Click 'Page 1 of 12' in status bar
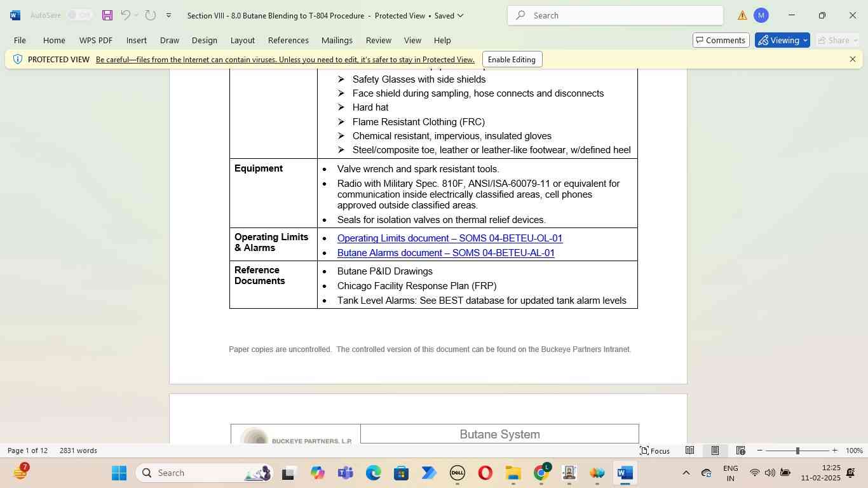The height and width of the screenshot is (488, 868). [28, 451]
